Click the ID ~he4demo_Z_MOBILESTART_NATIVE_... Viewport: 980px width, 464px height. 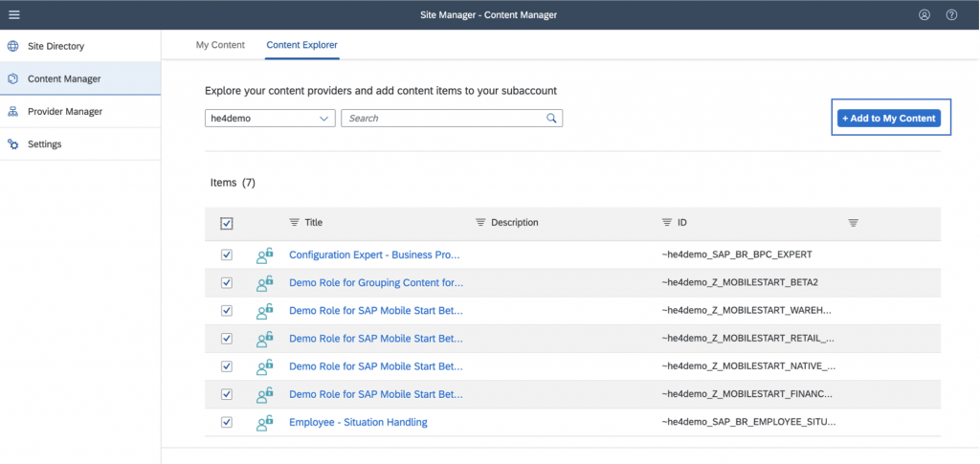748,366
